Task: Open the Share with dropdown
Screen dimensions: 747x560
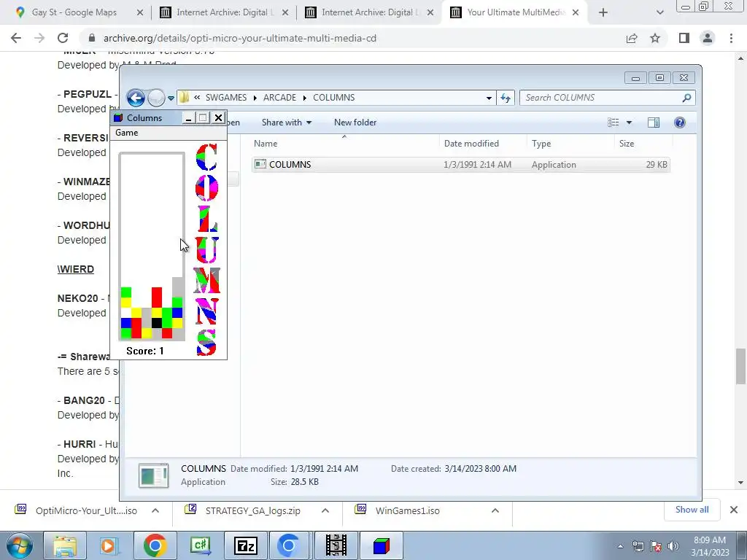Action: pos(286,122)
